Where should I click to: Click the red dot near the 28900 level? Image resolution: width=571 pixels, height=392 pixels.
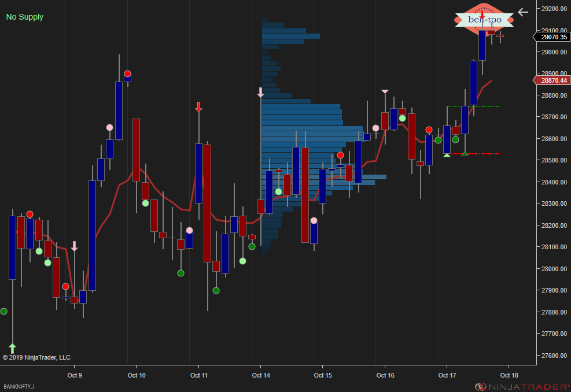pos(127,73)
